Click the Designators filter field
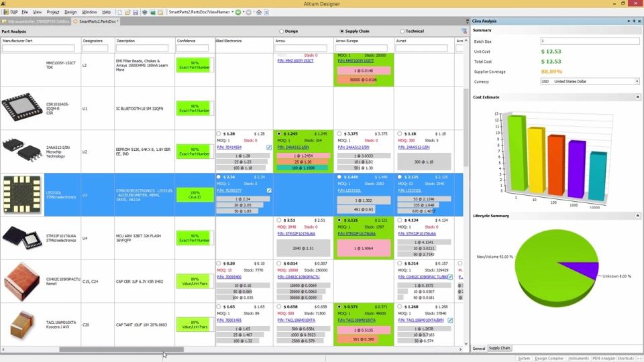Screen dimensions: 644x362 click(95, 48)
